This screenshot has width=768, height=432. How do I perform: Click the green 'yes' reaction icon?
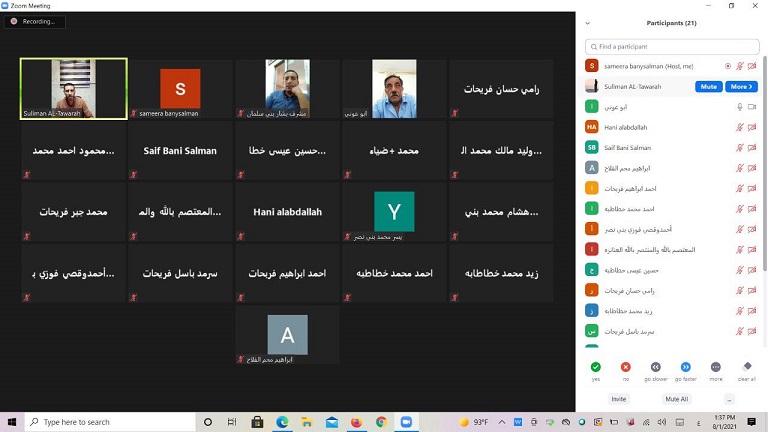tap(596, 367)
